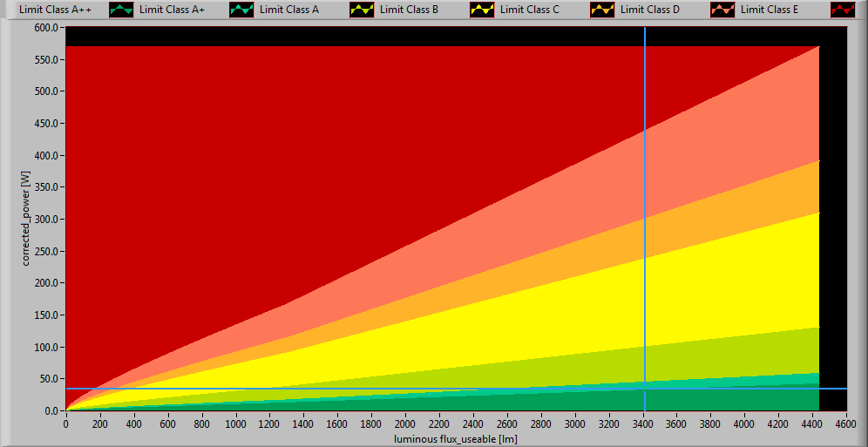
Task: Click the Limit Class A+ plot sample icon
Action: 242,10
